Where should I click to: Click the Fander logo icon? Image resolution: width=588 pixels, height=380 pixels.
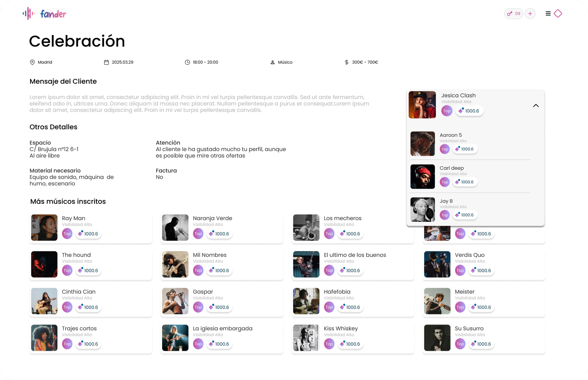29,14
